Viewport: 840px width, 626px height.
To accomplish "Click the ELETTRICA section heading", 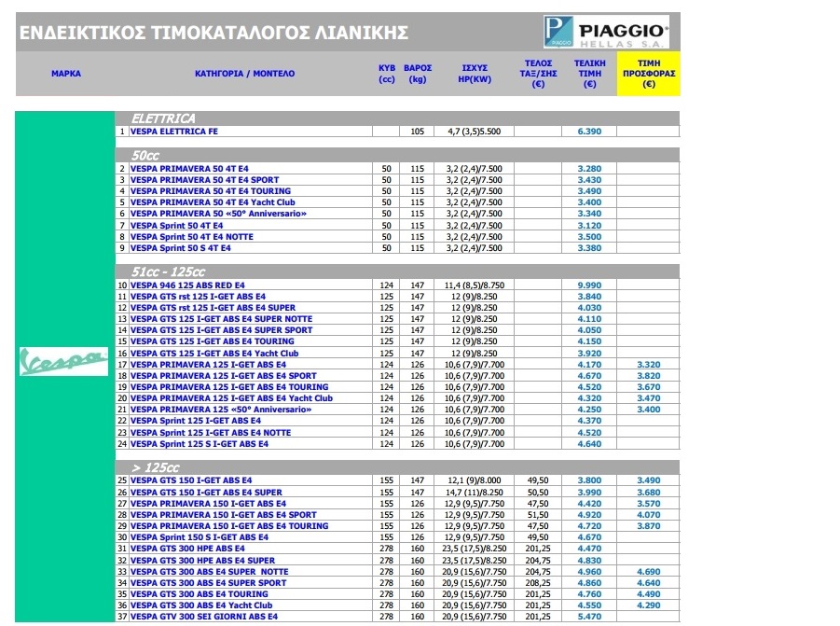I will (163, 118).
